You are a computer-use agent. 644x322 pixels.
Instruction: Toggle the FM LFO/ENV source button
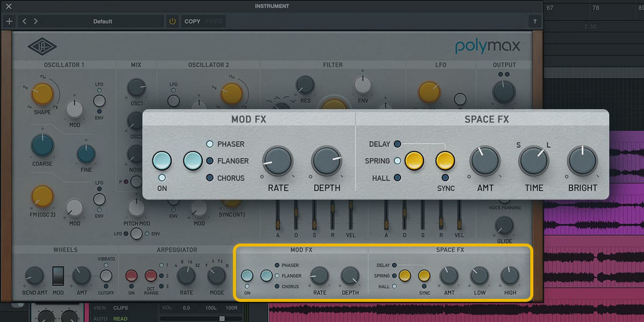coord(99,200)
